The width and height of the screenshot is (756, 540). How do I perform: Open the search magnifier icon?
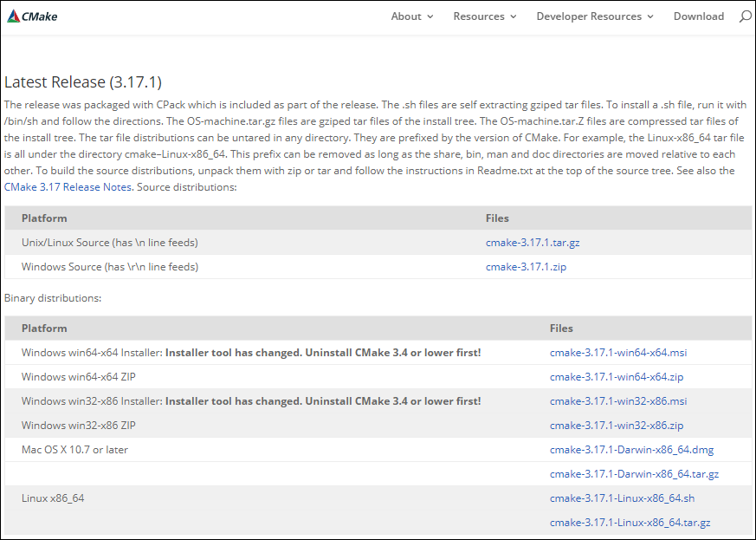click(745, 16)
